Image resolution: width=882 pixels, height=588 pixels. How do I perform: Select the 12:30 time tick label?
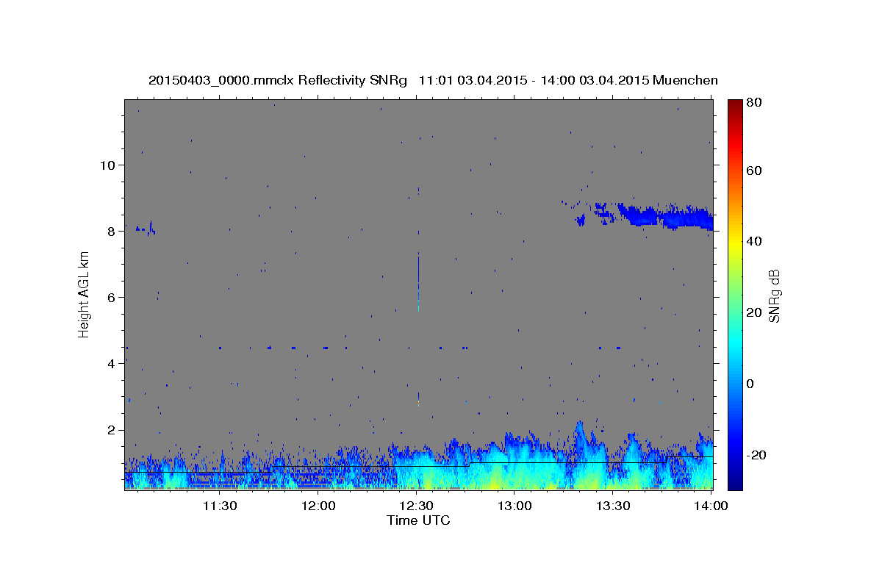coord(417,506)
